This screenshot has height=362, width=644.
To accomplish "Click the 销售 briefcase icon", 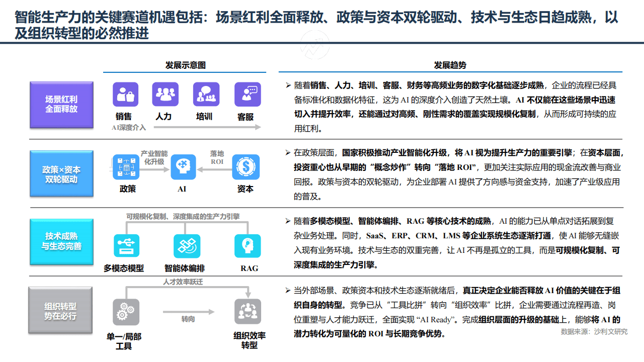I will coord(125,95).
